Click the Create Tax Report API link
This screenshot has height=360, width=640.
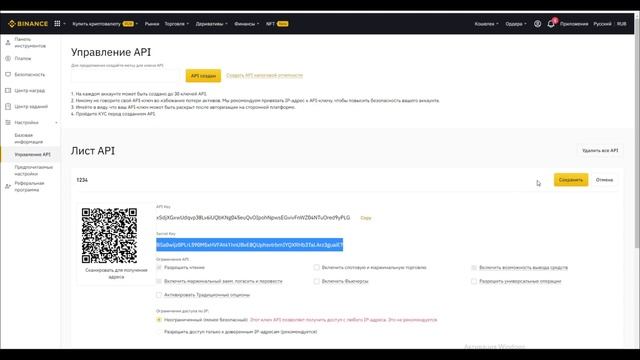click(264, 75)
